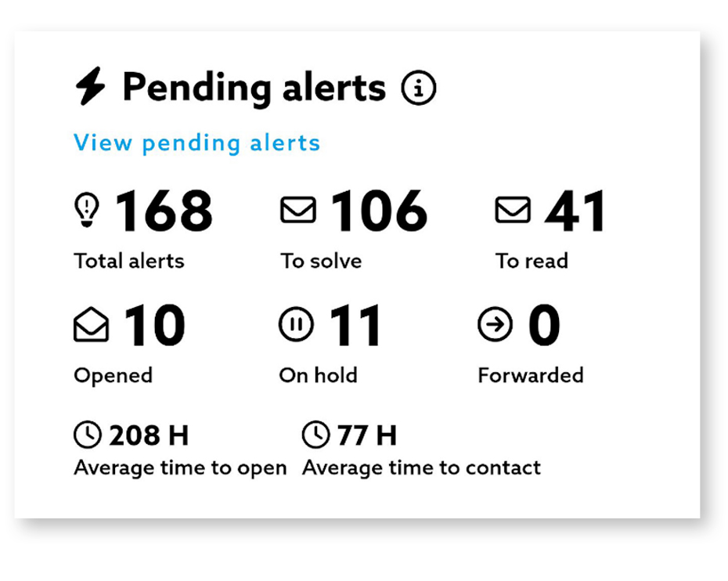Click the Average time to open label
Viewport: 728px width, 581px height.
click(x=180, y=468)
